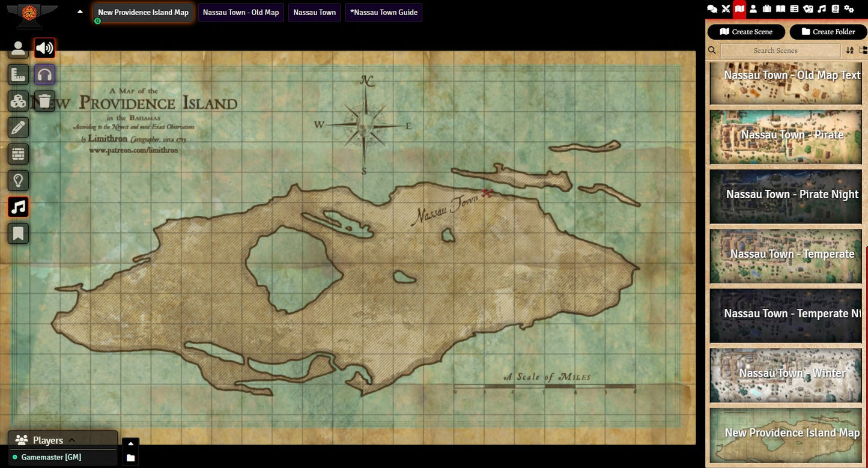868x468 pixels.
Task: Click the Create Scene button
Action: 746,32
